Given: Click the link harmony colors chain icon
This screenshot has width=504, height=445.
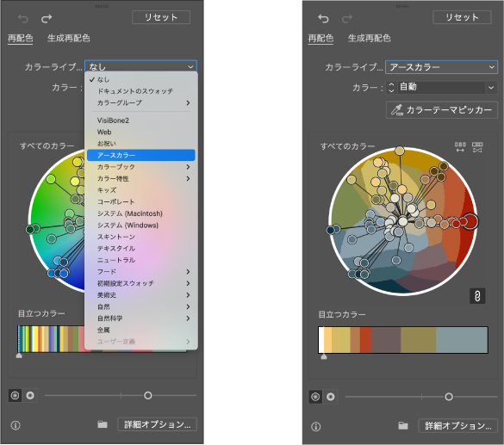Looking at the screenshot, I should [x=477, y=296].
